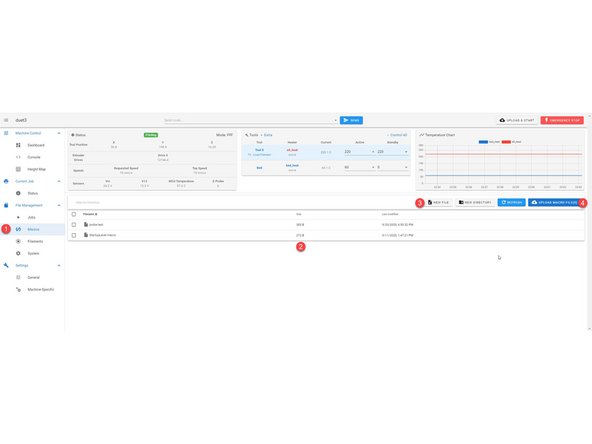Click the blue Send button
Viewport: 592px width, 444px height.
(x=351, y=120)
